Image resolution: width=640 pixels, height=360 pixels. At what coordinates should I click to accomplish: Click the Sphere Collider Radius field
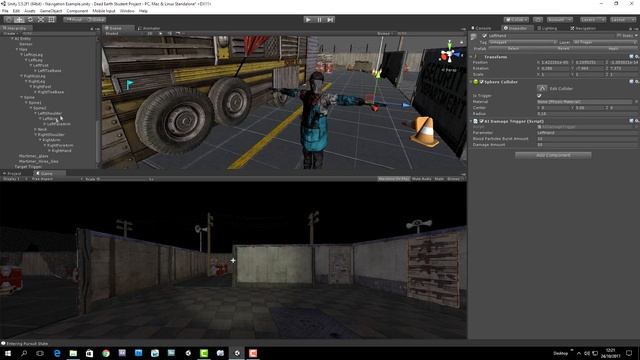pyautogui.click(x=587, y=113)
